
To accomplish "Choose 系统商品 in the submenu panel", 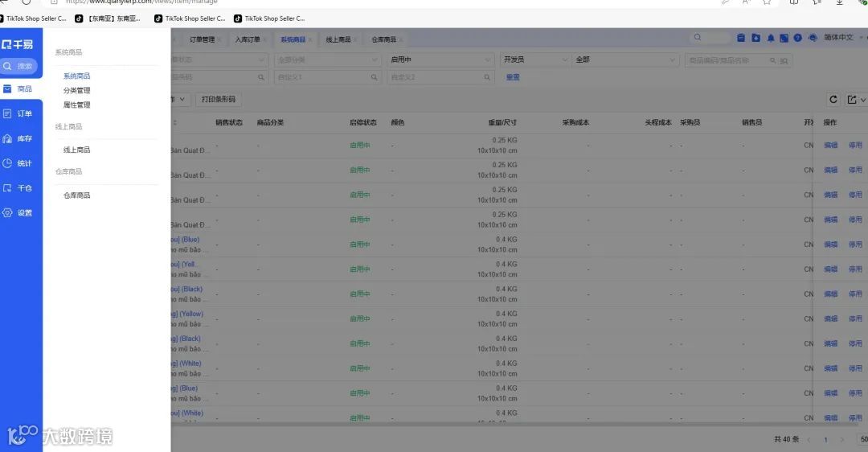I will coord(76,76).
